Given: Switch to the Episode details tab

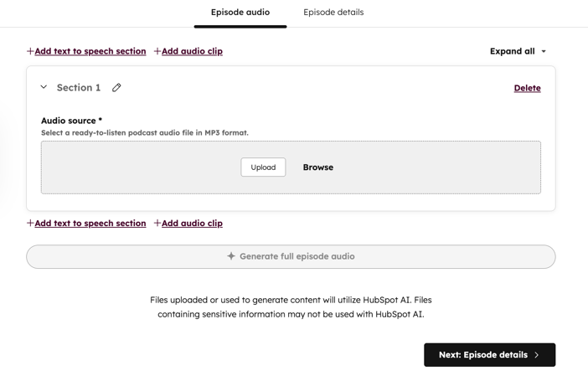Looking at the screenshot, I should tap(333, 13).
